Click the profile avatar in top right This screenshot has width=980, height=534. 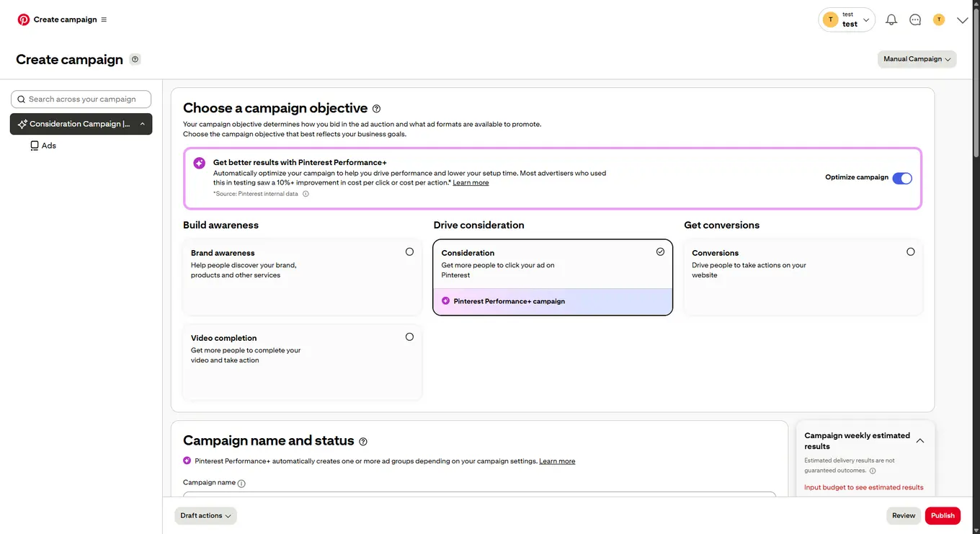click(x=938, y=19)
